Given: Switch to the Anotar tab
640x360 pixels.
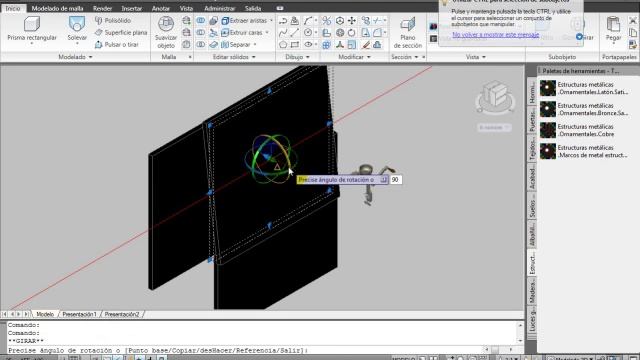Looking at the screenshot, I should click(x=161, y=8).
